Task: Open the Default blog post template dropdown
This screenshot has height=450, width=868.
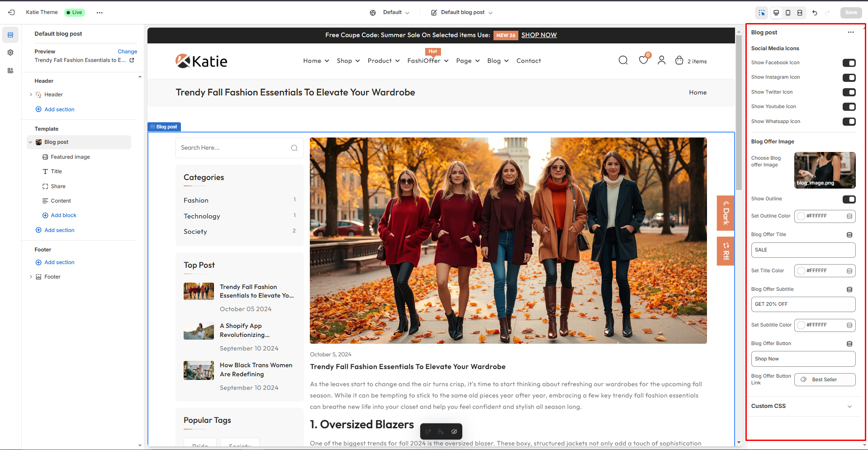Action: pos(462,13)
